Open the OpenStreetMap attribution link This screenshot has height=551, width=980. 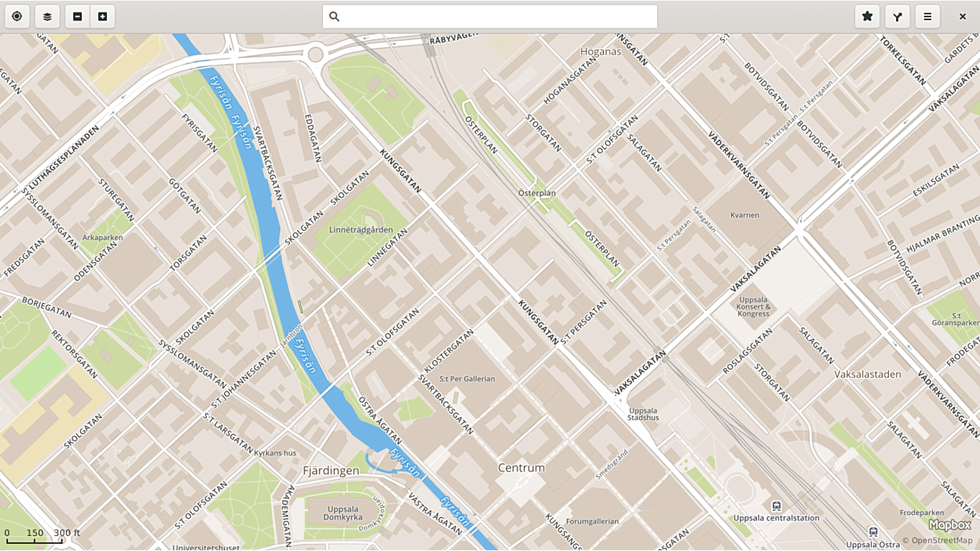(937, 540)
